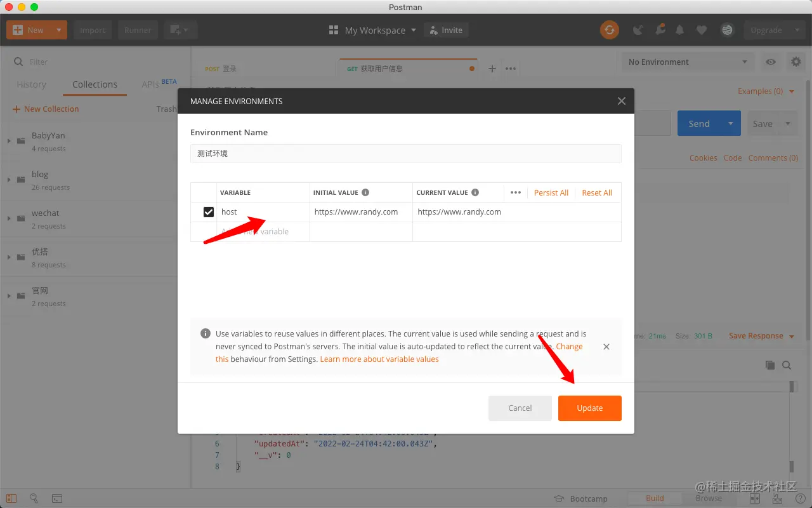812x508 pixels.
Task: Open the My Workspace dropdown
Action: pos(380,30)
